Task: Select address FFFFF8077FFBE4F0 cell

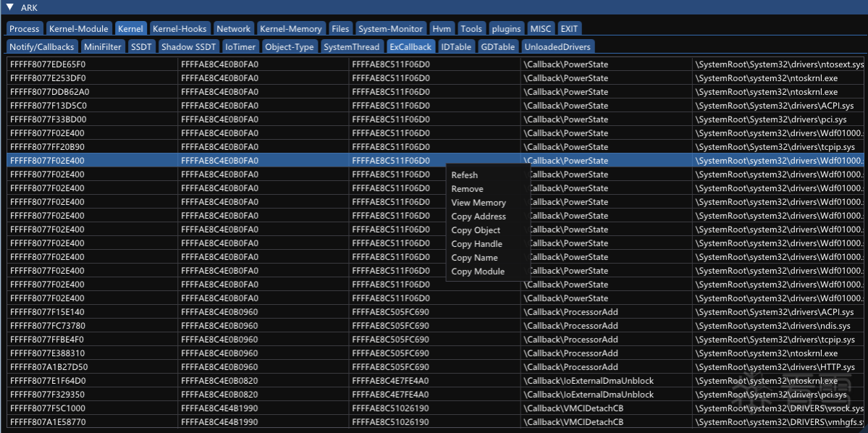Action: (x=93, y=340)
